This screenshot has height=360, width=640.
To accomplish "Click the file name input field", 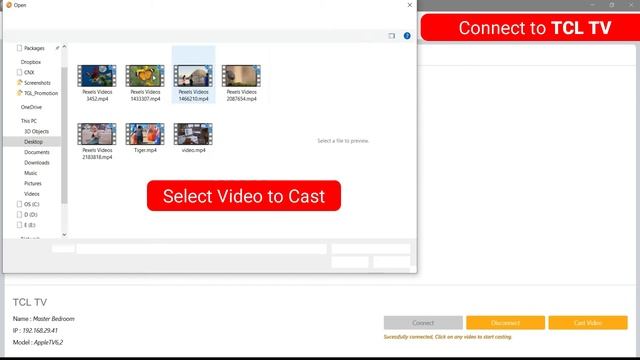I will [x=202, y=249].
